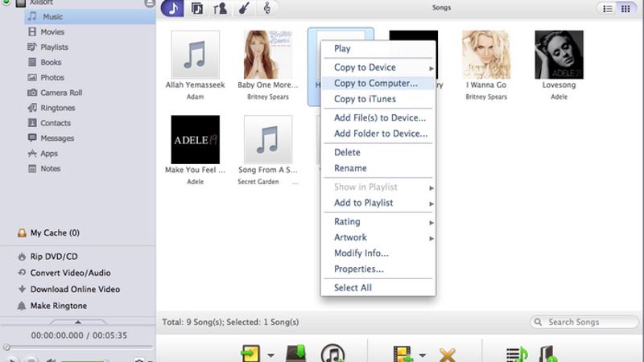Open the Music category in the sidebar
The width and height of the screenshot is (644, 362).
coord(90,16)
